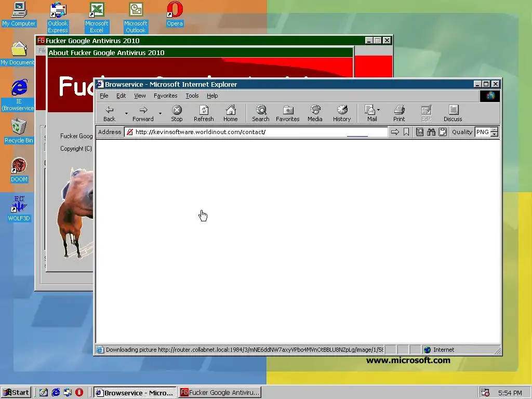Screen dimensions: 532x399
Task: Select the Recycle Bin desktop icon
Action: pyautogui.click(x=19, y=131)
